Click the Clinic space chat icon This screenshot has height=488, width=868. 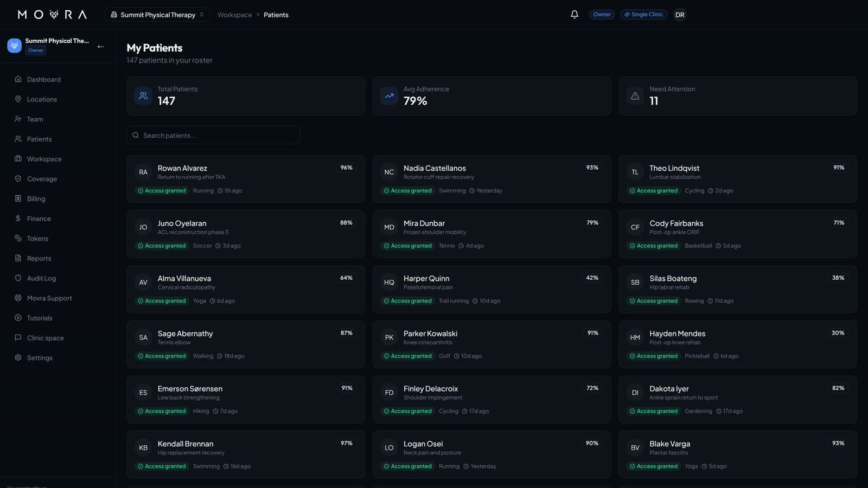pos(18,337)
